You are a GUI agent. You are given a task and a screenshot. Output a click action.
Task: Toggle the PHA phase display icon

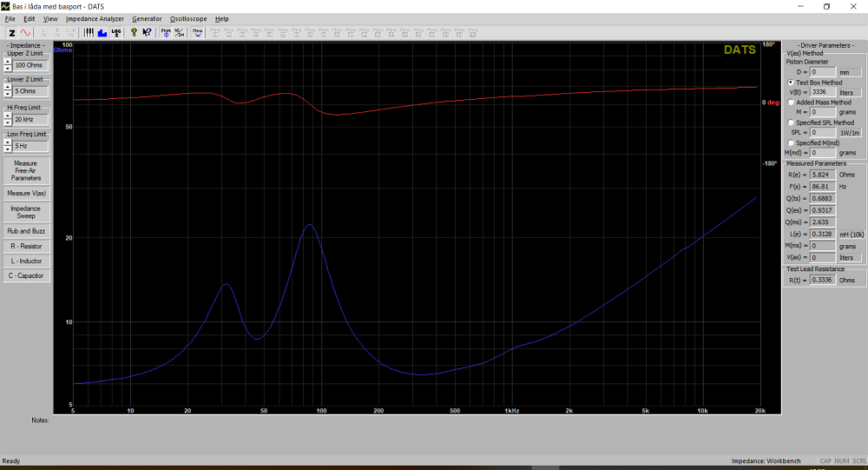point(166,33)
